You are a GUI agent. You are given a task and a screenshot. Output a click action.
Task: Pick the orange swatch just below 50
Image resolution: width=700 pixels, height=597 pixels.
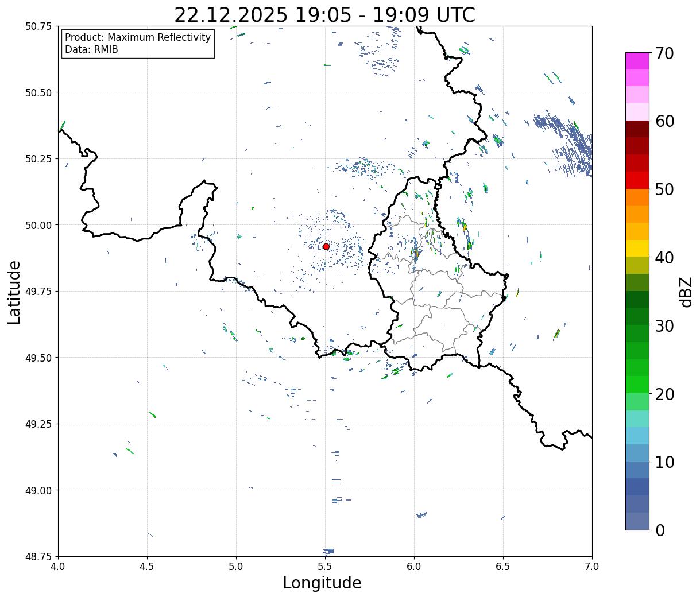coord(637,197)
